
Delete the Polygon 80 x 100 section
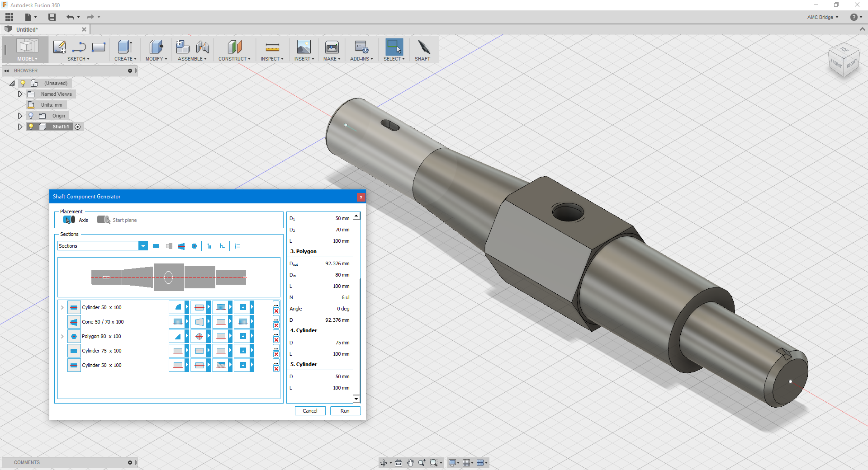tap(276, 340)
